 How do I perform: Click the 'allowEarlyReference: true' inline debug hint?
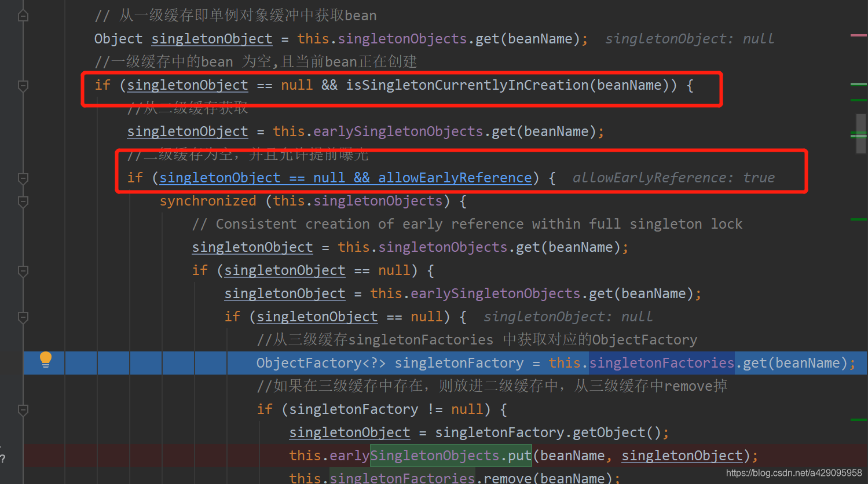click(673, 178)
